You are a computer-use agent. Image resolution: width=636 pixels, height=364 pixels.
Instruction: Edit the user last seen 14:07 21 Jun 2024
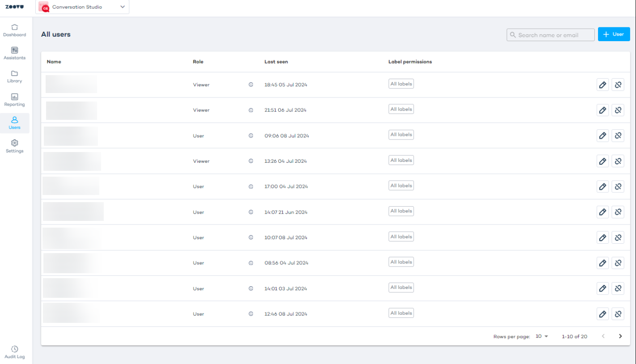point(603,212)
